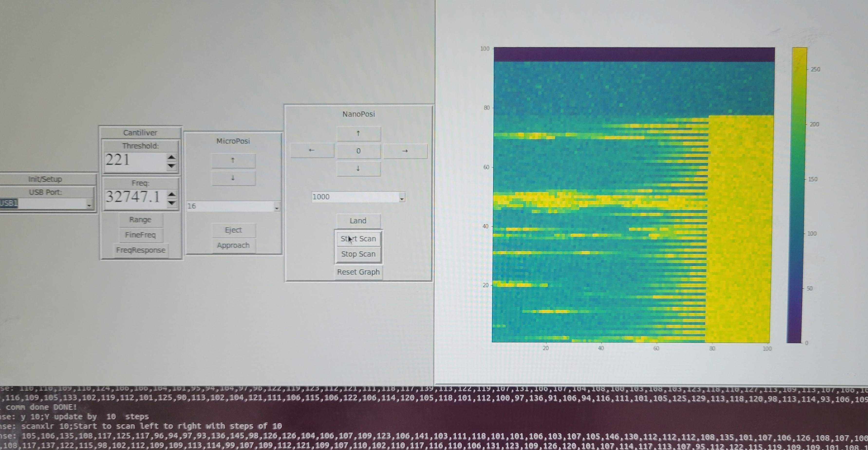Increase Threshold value with up stepper

pos(171,157)
